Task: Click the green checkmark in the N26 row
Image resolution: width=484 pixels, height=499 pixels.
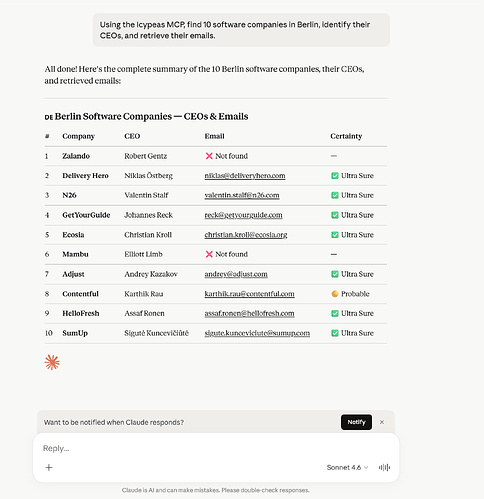Action: click(x=335, y=195)
